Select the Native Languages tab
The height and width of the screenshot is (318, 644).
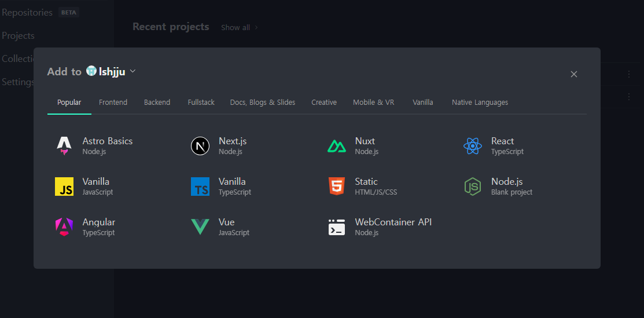(x=480, y=103)
